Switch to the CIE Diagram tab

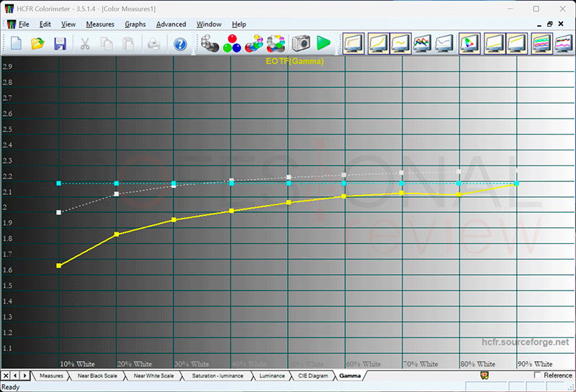tap(312, 376)
